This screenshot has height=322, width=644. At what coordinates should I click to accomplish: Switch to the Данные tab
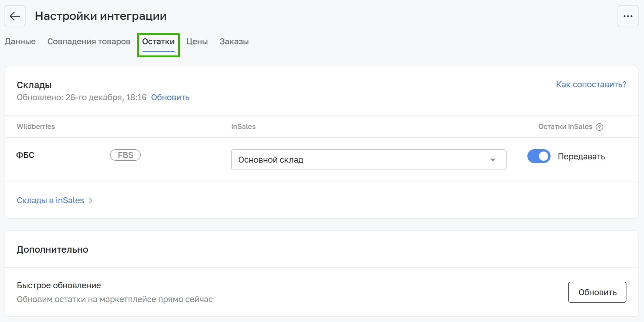20,42
